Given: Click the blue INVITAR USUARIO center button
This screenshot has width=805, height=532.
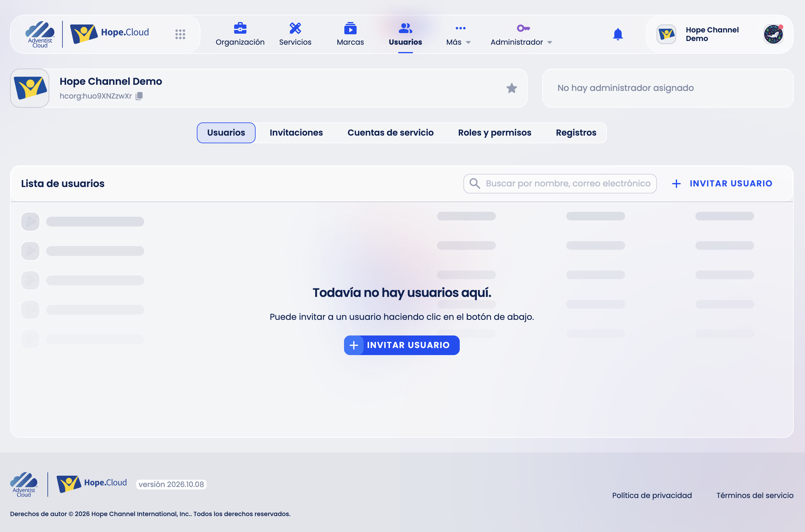Looking at the screenshot, I should click(402, 345).
